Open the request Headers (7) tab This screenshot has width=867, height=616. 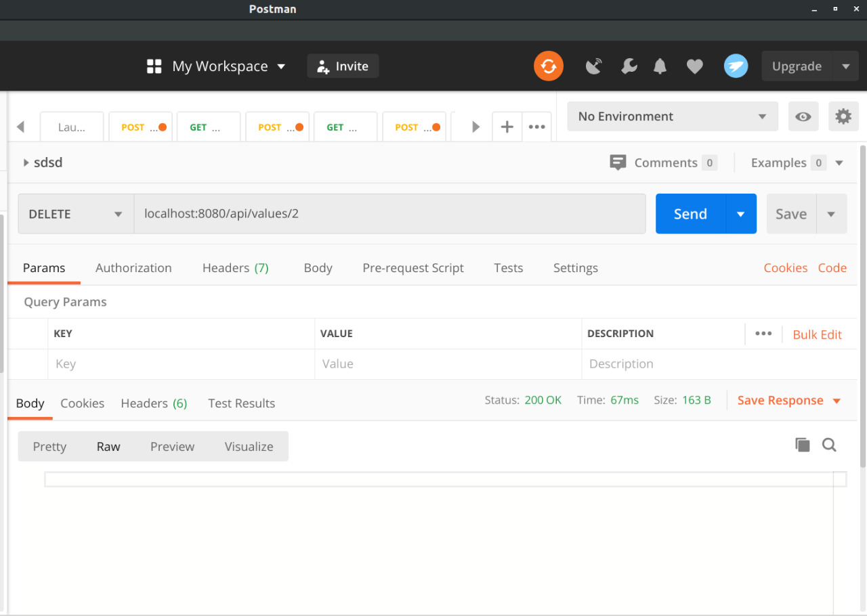click(x=236, y=268)
